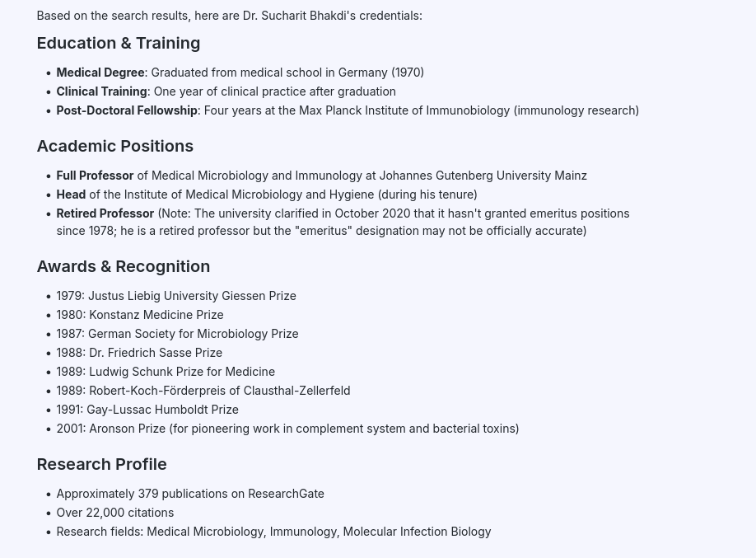Click the 1980 Konstanz Medicine Prize line
The height and width of the screenshot is (558, 756).
pyautogui.click(x=140, y=315)
